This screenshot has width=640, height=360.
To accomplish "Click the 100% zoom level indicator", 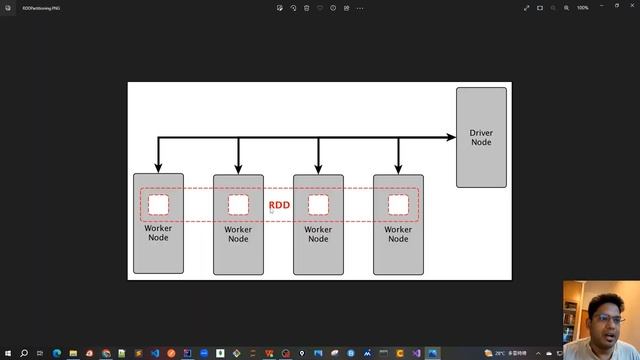I will point(582,8).
